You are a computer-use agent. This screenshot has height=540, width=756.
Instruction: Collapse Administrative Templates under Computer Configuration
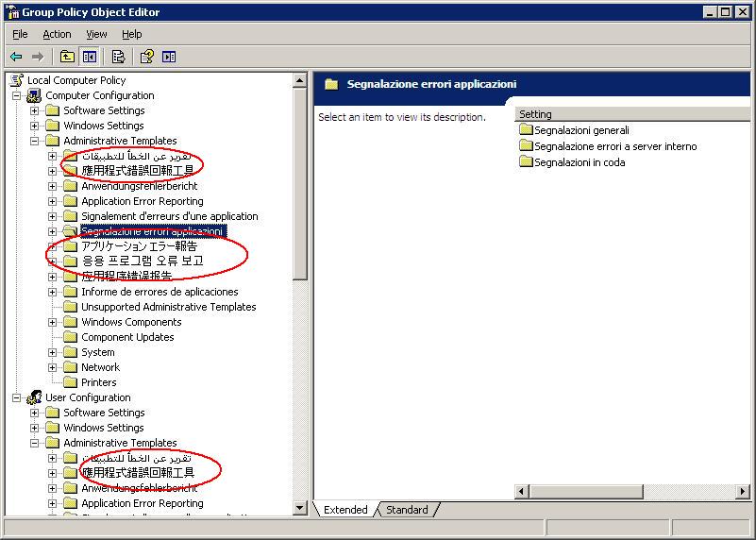34,142
